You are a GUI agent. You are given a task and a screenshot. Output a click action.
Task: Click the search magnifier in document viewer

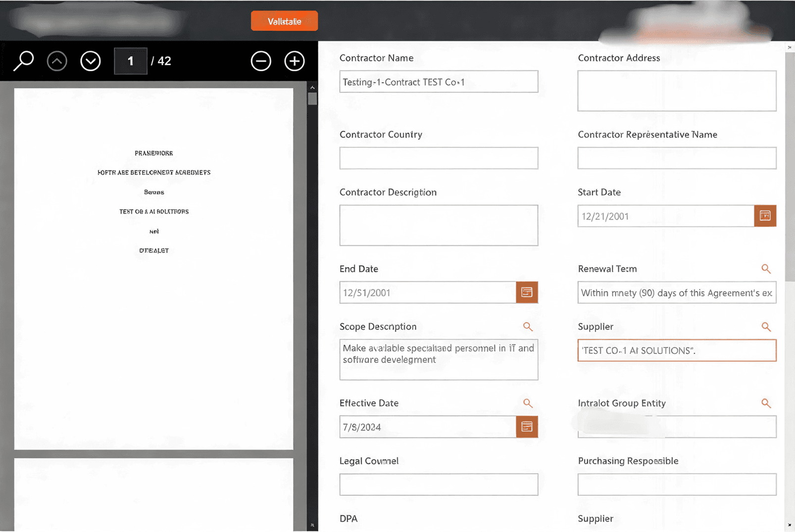(23, 61)
